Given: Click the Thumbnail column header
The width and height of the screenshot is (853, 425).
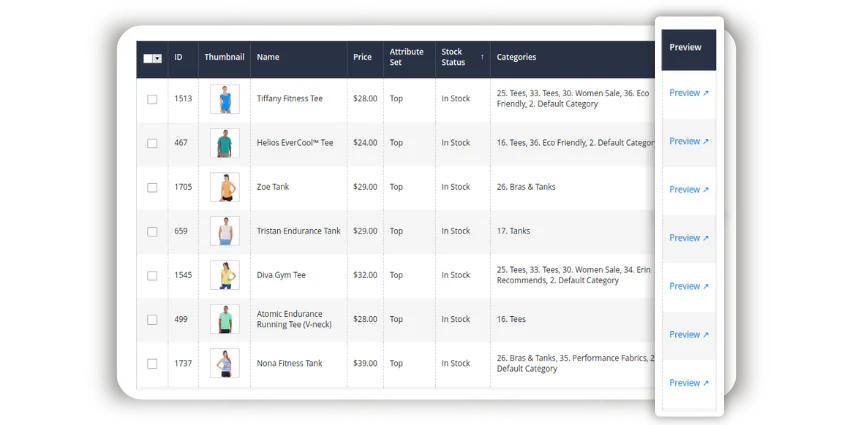Looking at the screenshot, I should pyautogui.click(x=224, y=57).
